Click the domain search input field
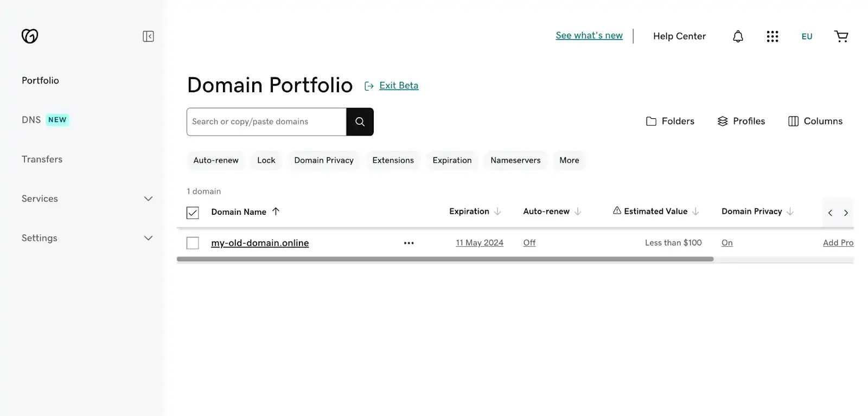The image size is (868, 416). tap(266, 121)
